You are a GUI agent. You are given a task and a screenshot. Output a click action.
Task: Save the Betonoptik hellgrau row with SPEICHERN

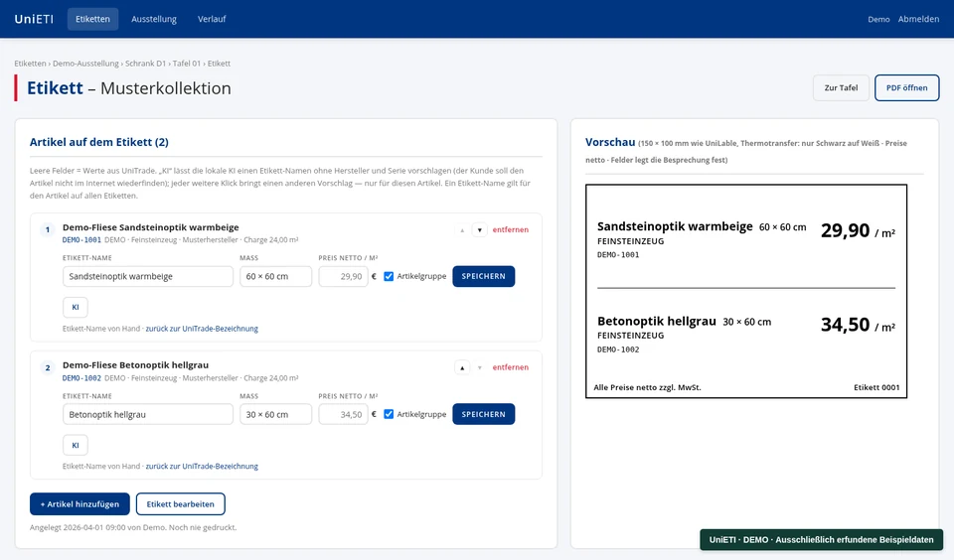coord(484,415)
